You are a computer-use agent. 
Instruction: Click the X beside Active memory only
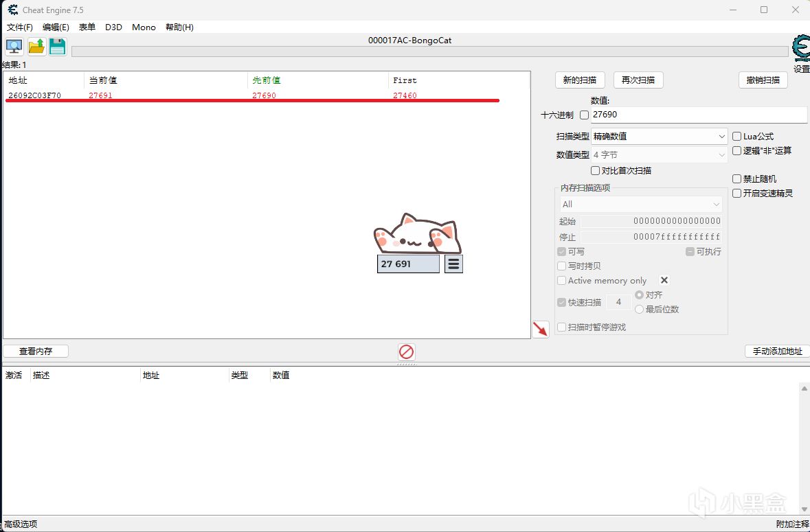click(664, 280)
